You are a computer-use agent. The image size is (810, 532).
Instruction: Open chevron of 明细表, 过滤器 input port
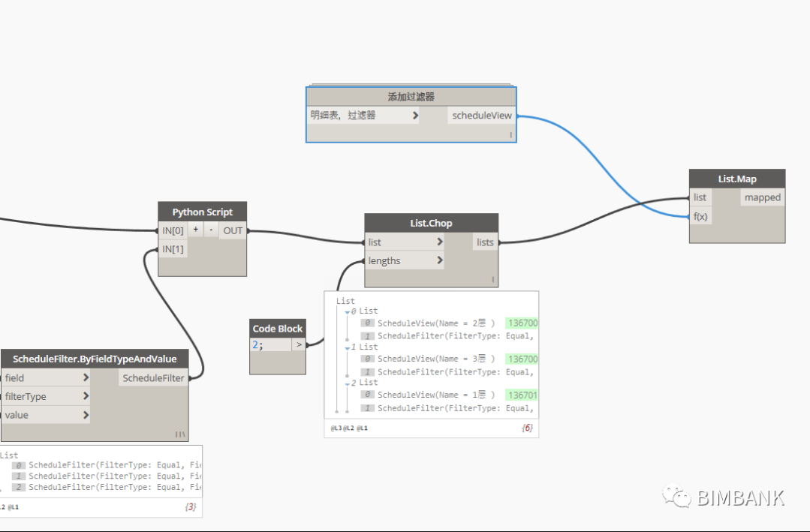[x=415, y=116]
